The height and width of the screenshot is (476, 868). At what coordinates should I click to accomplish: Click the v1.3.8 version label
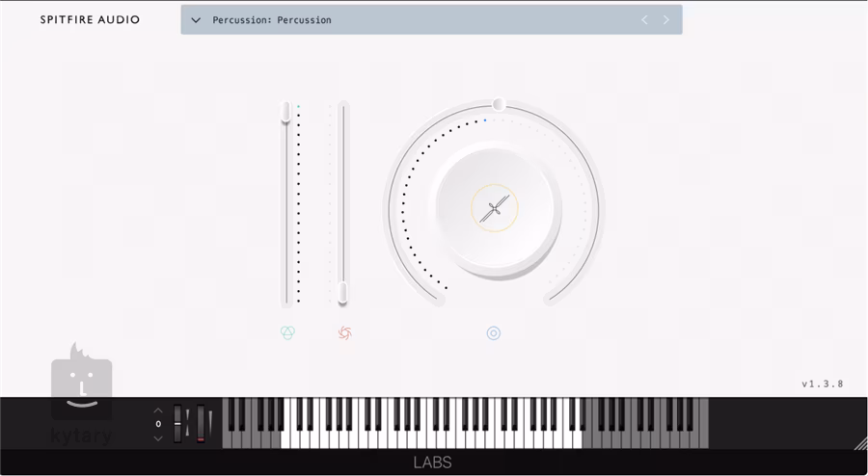823,383
